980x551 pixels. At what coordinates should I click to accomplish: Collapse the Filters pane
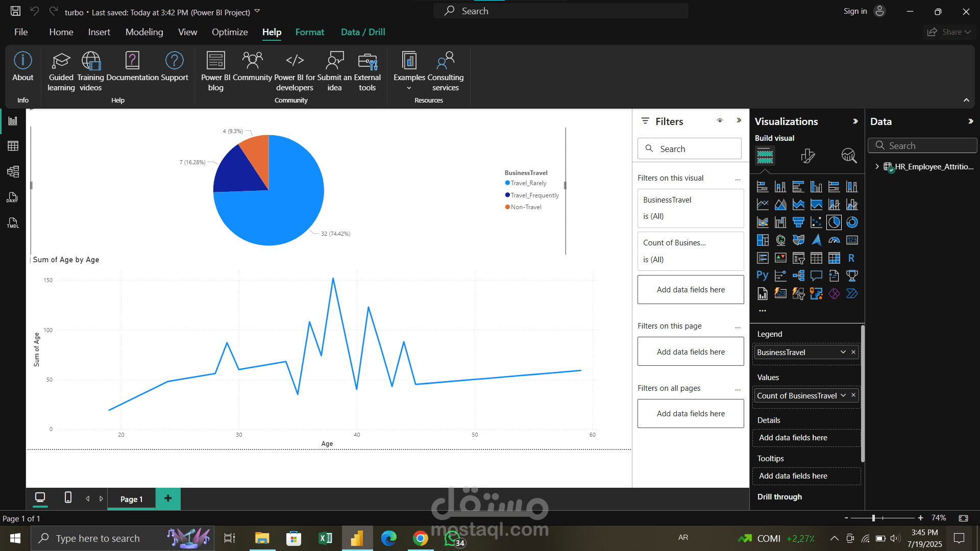click(x=739, y=121)
